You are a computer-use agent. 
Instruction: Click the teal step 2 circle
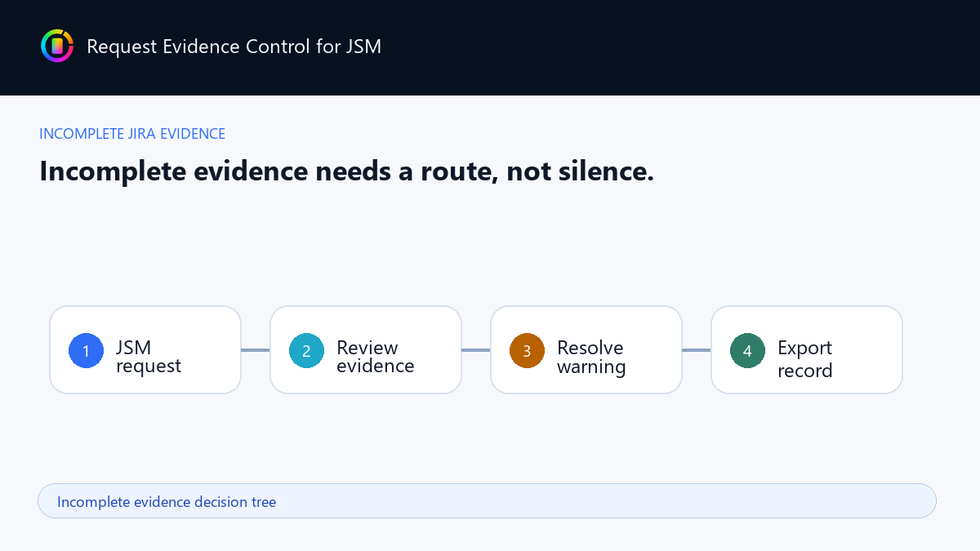click(x=306, y=351)
